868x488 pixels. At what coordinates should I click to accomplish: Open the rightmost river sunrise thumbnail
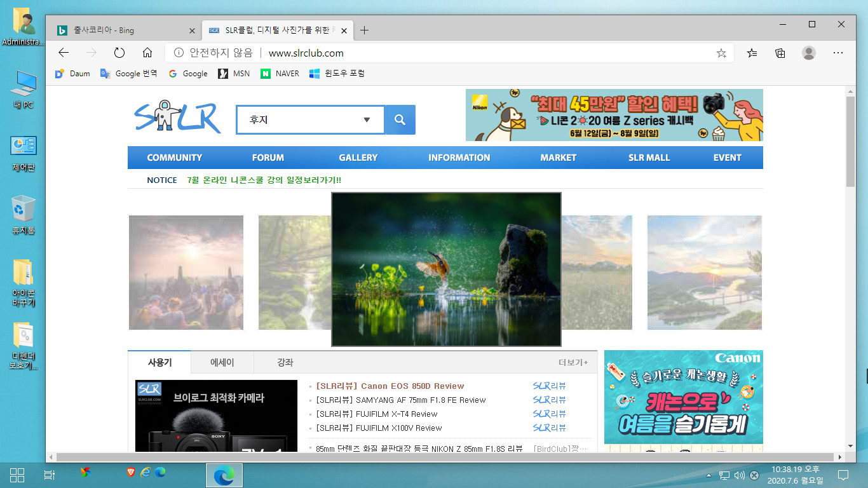(x=705, y=273)
